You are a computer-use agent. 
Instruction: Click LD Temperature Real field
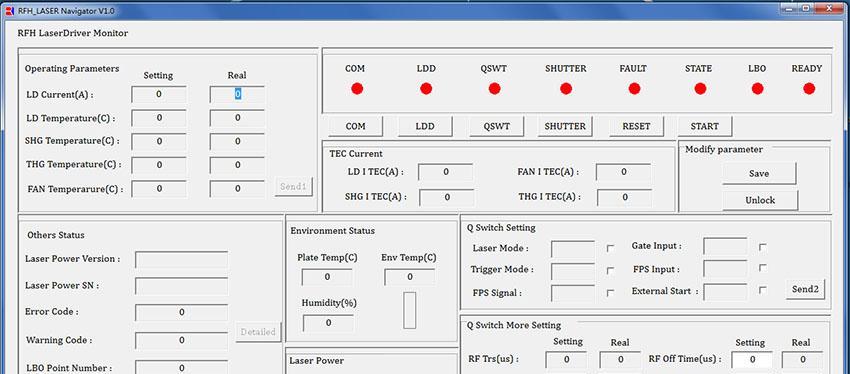click(237, 118)
